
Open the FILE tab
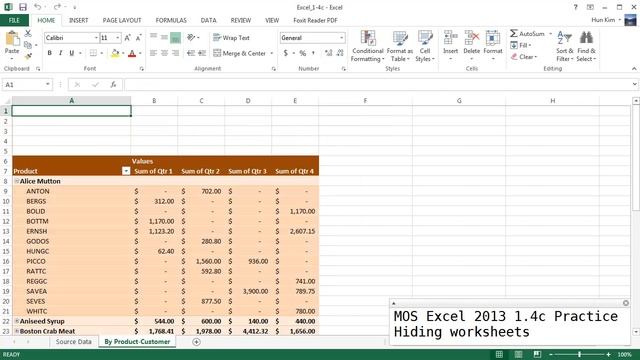(x=14, y=20)
